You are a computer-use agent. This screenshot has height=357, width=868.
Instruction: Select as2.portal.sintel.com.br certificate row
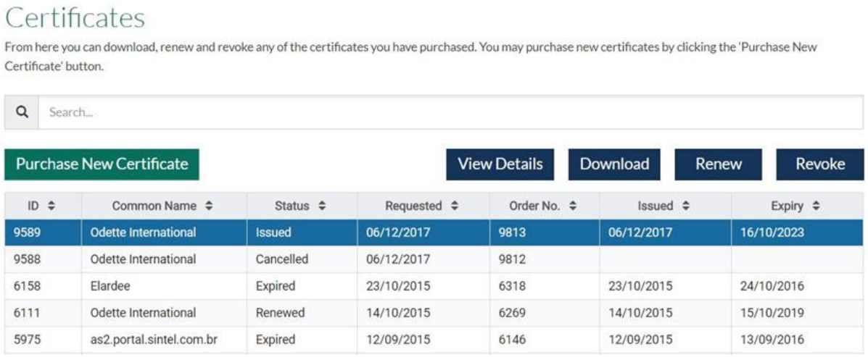click(x=434, y=340)
